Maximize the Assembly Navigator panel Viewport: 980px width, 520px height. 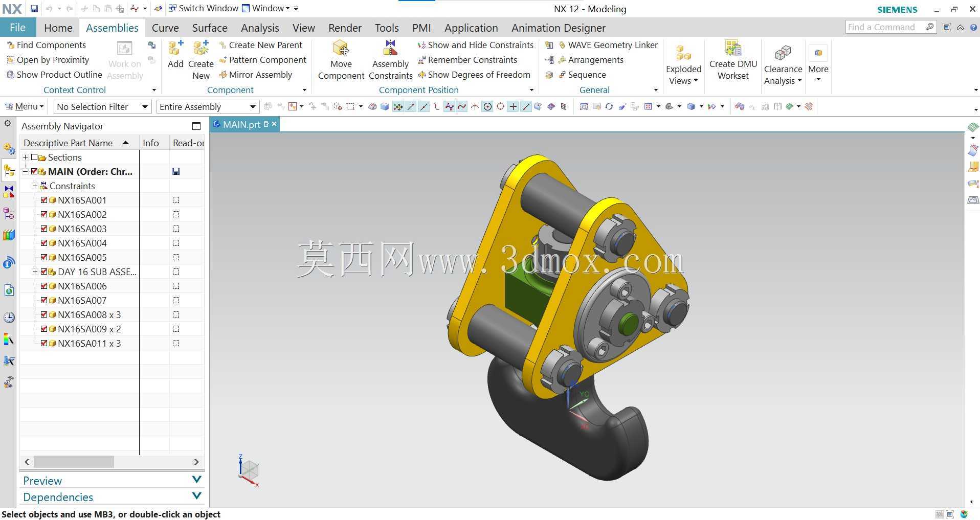click(196, 126)
